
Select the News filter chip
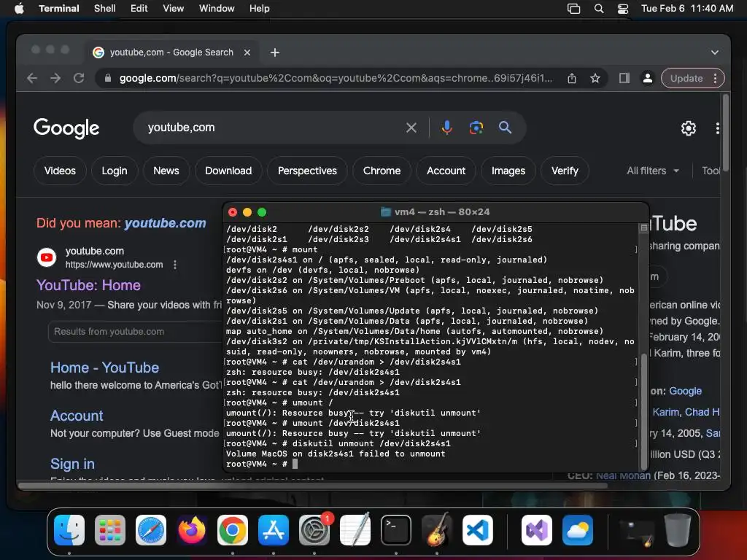(166, 171)
